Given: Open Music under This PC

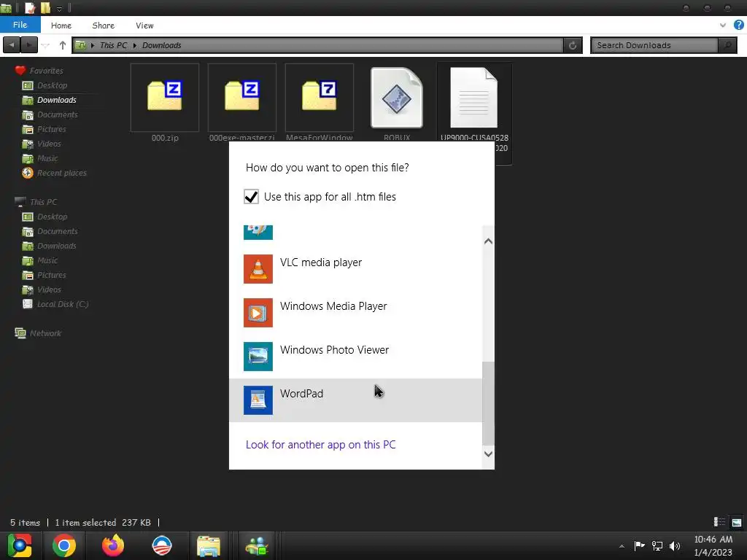Looking at the screenshot, I should click(47, 260).
